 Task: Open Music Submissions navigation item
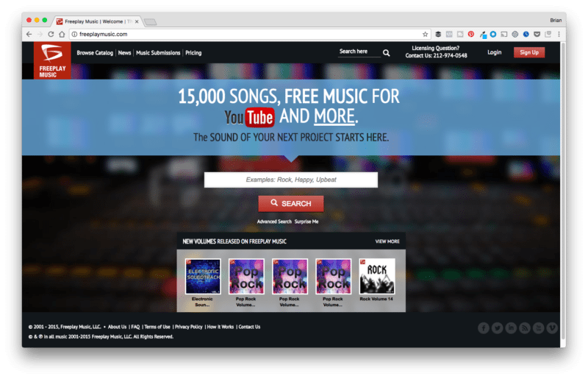(x=158, y=53)
